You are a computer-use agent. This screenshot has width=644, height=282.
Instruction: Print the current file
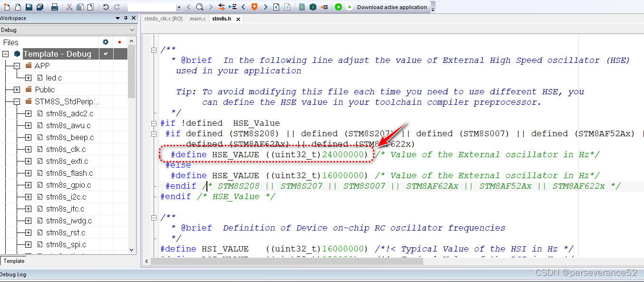click(x=55, y=7)
